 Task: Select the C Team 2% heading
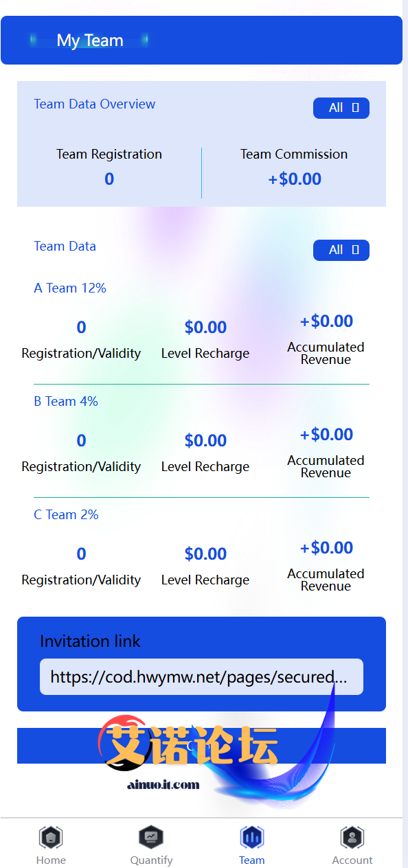tap(66, 515)
